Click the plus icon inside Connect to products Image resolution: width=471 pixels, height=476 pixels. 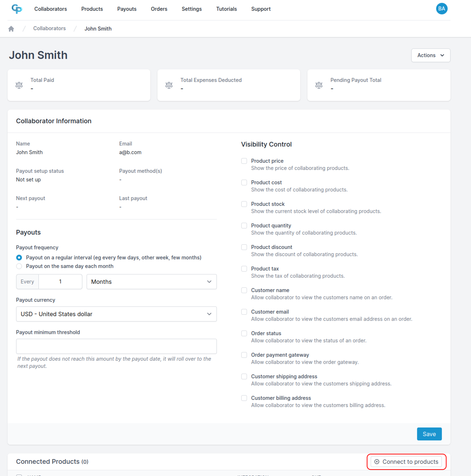[377, 462]
